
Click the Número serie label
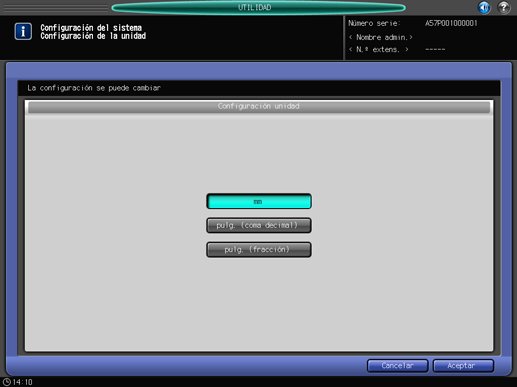pyautogui.click(x=374, y=23)
